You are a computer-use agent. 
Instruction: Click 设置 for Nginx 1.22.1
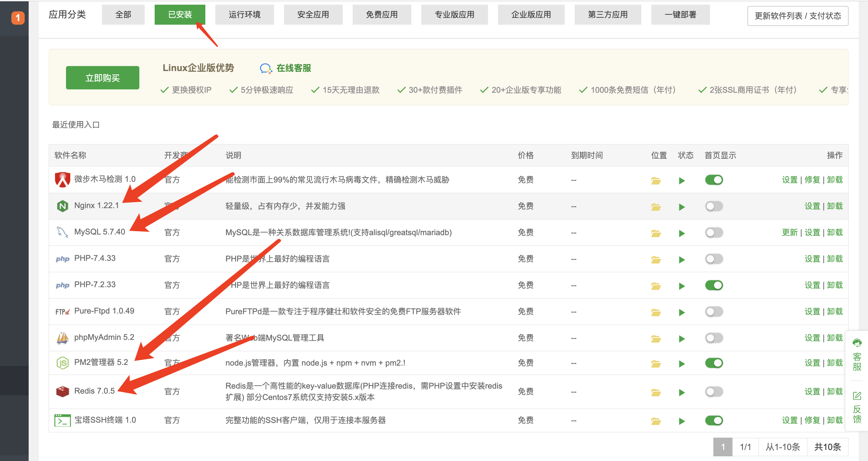coord(812,206)
